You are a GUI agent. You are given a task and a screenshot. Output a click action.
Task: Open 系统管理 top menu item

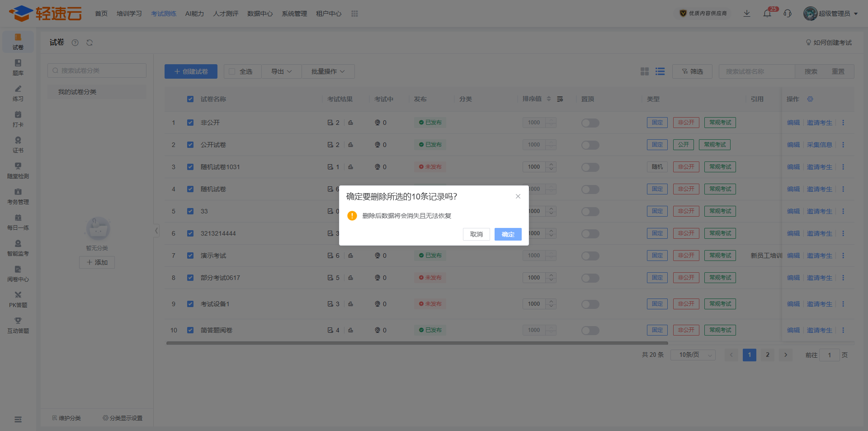pos(294,14)
